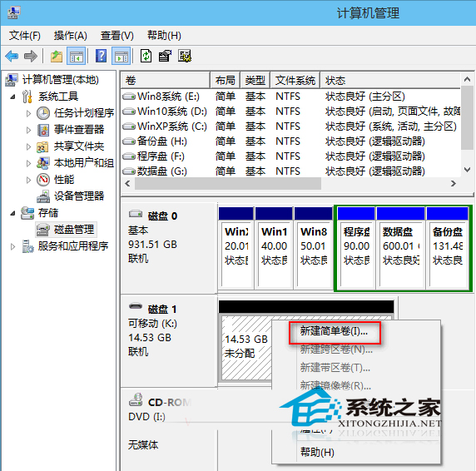The height and width of the screenshot is (471, 476).
Task: Select the 备份盘 131.48 GB partition block
Action: pos(448,248)
